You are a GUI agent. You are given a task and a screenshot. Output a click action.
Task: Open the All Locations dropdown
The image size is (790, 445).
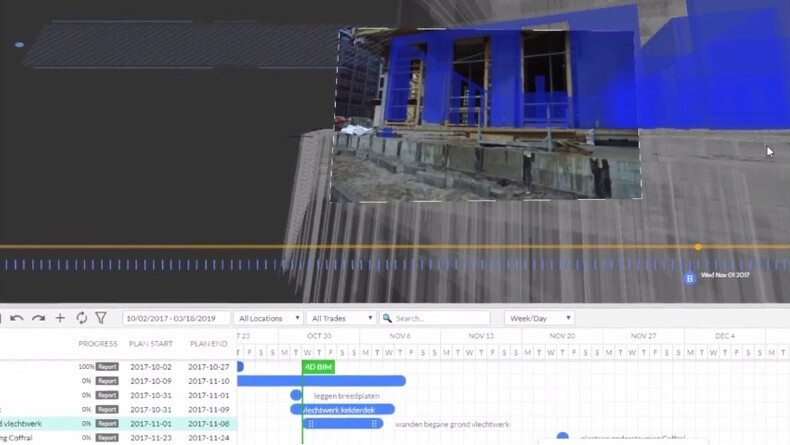[269, 318]
